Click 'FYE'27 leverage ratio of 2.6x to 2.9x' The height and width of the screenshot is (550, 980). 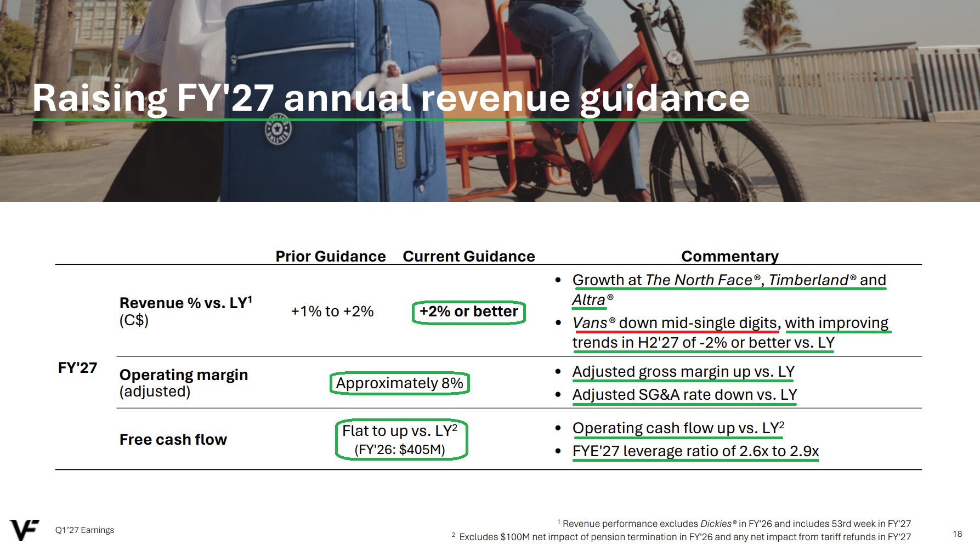coord(696,451)
